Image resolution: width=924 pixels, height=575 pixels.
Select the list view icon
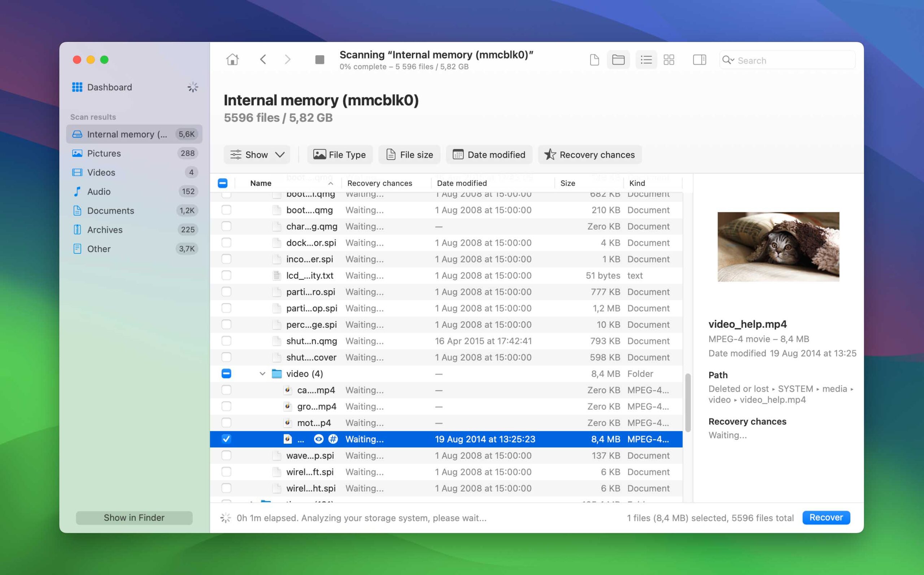(646, 60)
